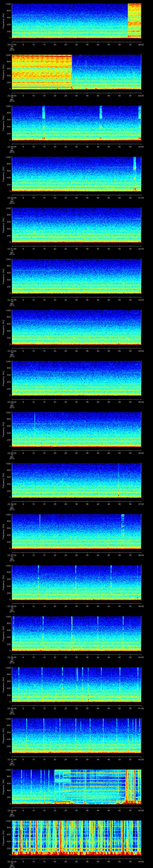Click the 22:38:00 time axis label
The image size is (153, 868).
click(x=12, y=606)
